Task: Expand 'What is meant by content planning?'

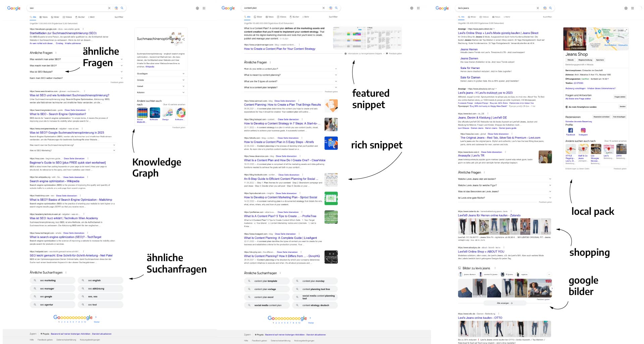Action: [x=291, y=75]
